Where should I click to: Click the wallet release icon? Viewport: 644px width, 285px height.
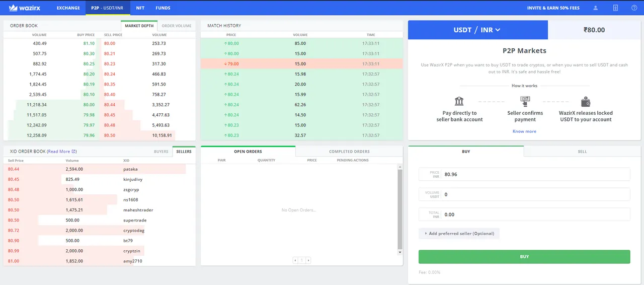click(x=586, y=101)
